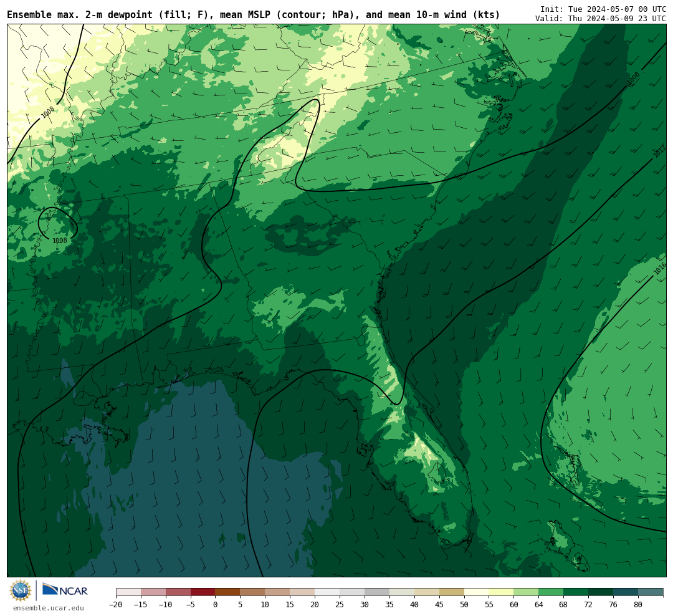Screen dimensions: 673x616
Task: Click the Valid: Thu 2024-05-09 23 UTC text
Action: (x=601, y=19)
